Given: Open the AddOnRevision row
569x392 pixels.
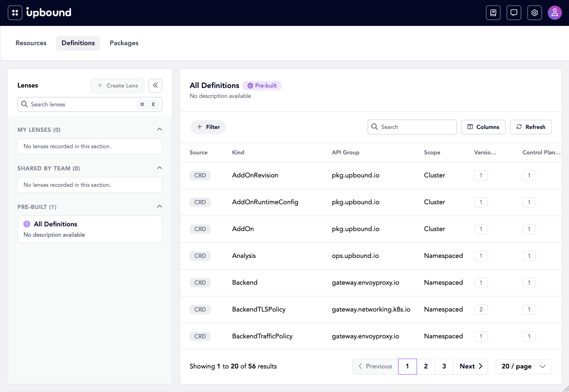Looking at the screenshot, I should (x=371, y=176).
